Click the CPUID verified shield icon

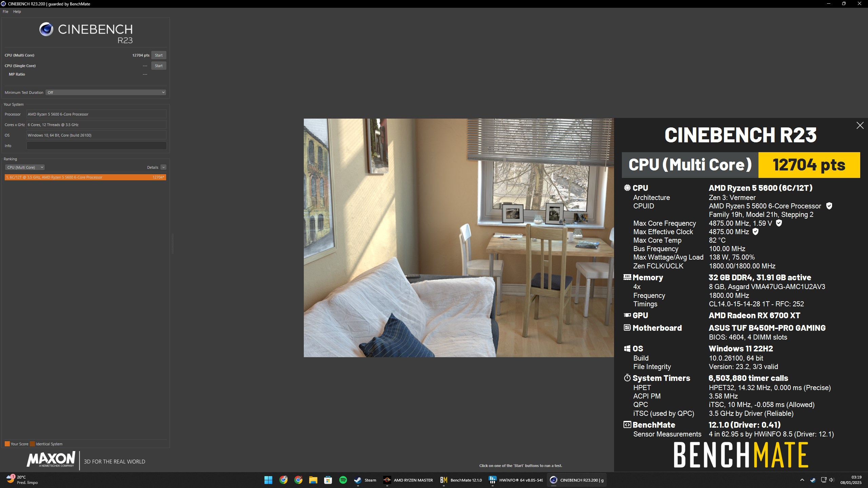(829, 206)
